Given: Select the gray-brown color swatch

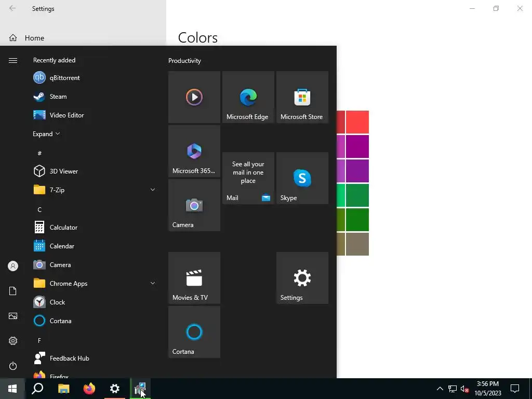Looking at the screenshot, I should pos(357,244).
